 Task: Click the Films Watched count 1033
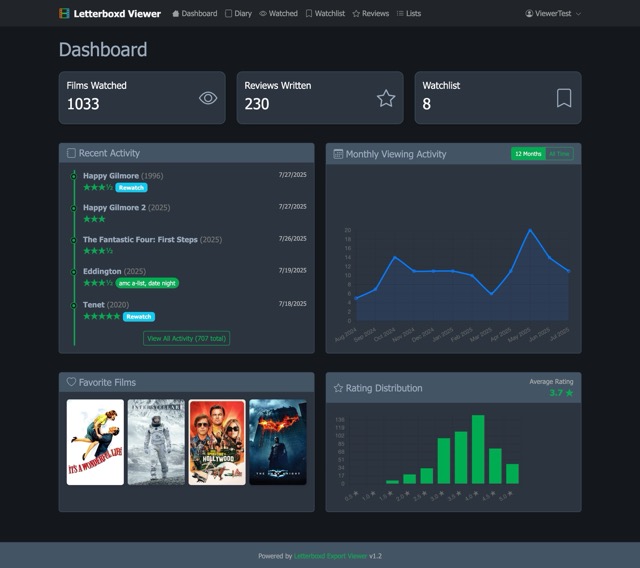83,104
